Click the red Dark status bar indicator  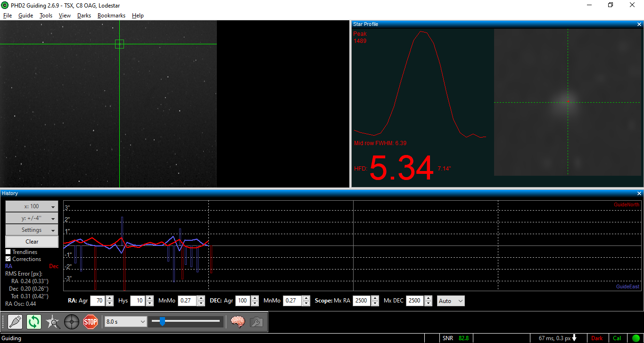597,338
